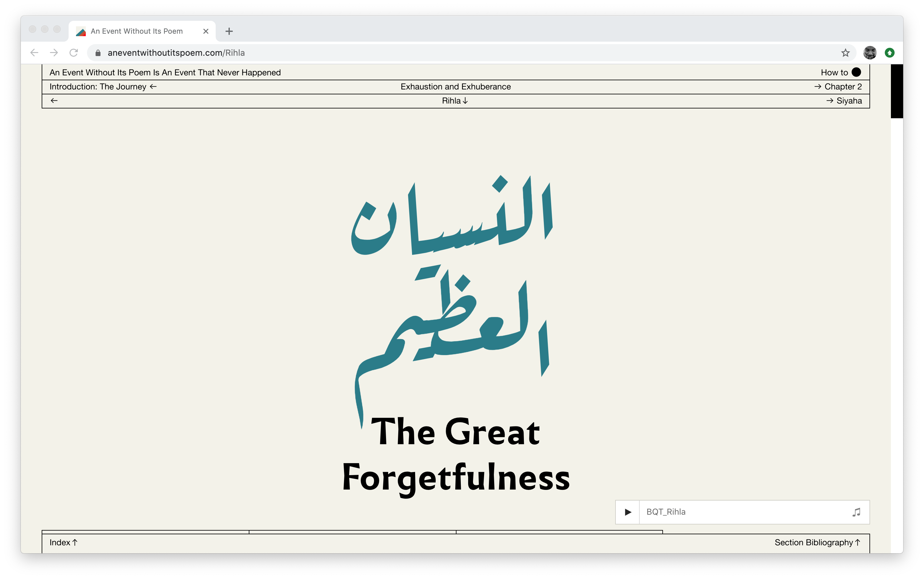
Task: Expand the Section Bibliography panel
Action: click(x=818, y=542)
